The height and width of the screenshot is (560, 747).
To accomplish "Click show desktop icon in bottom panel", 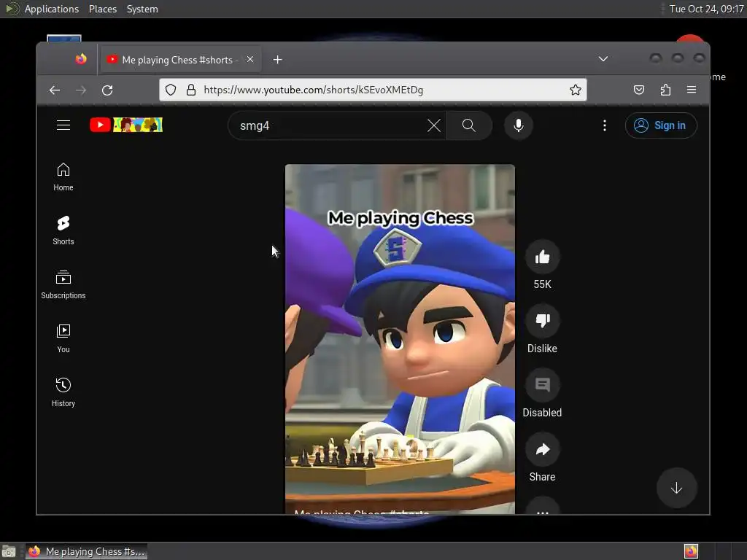I will [x=9, y=551].
